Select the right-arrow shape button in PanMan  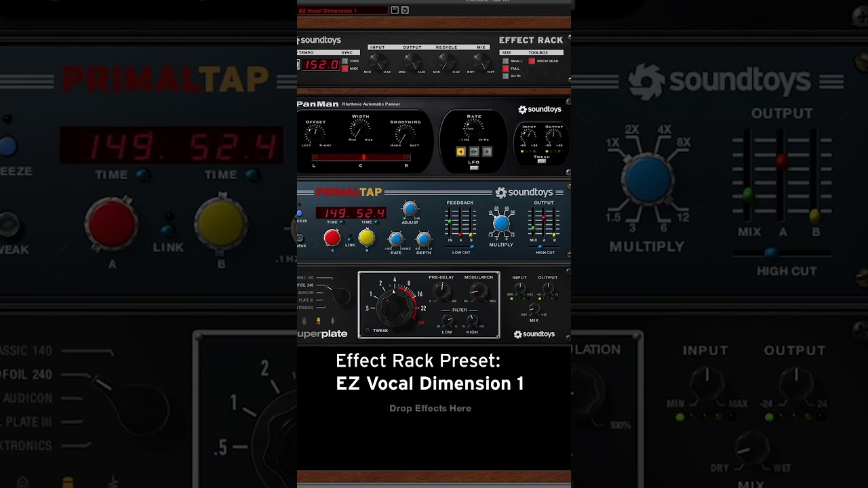point(487,152)
